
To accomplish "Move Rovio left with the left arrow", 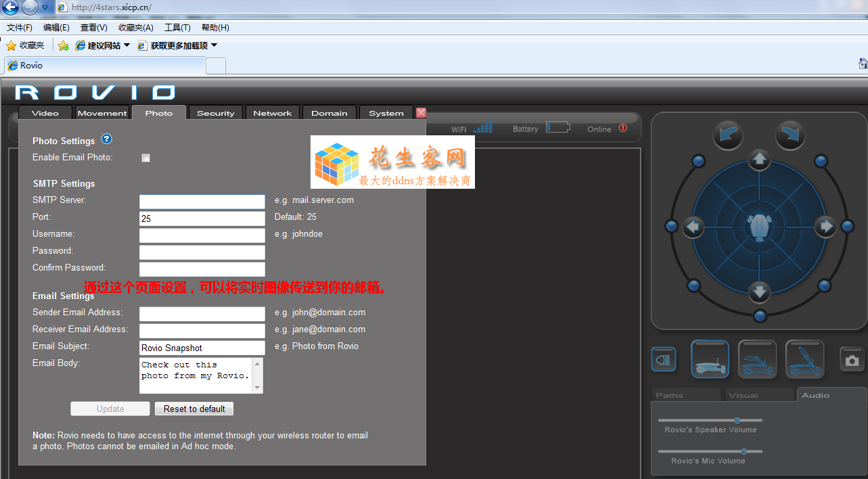I will click(693, 227).
